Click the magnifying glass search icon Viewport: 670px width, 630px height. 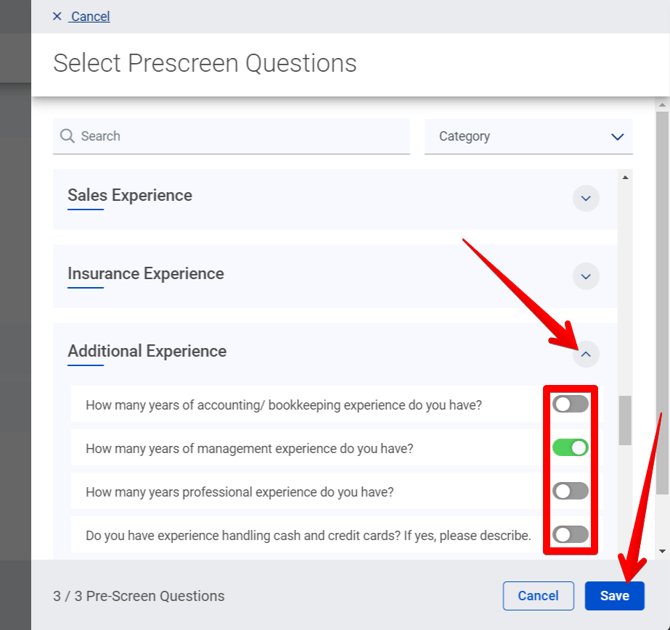(67, 136)
